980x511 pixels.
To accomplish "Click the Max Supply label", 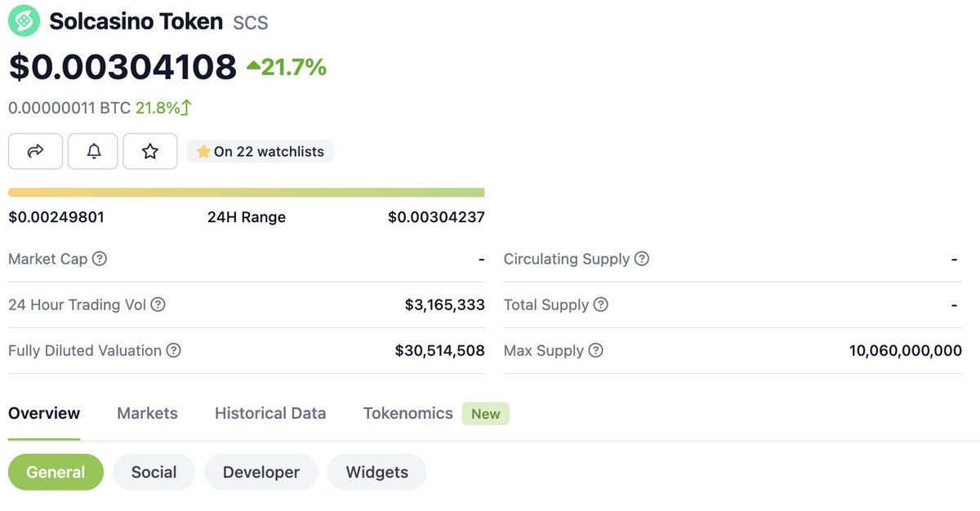I will click(x=544, y=350).
